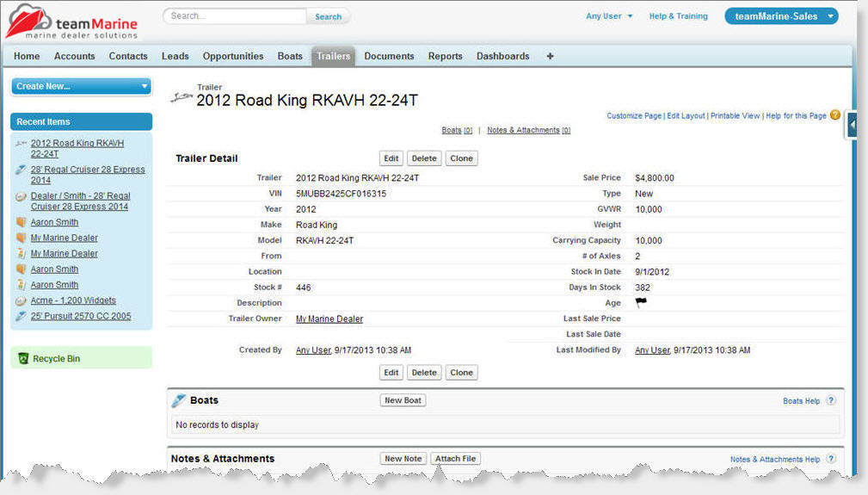Viewport: 868px width, 495px height.
Task: Click the Notes & Attachments Help question mark icon
Action: coord(831,459)
